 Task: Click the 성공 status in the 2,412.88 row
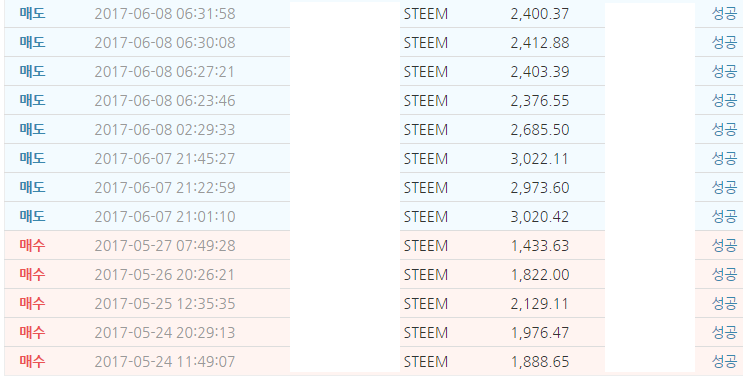point(724,43)
